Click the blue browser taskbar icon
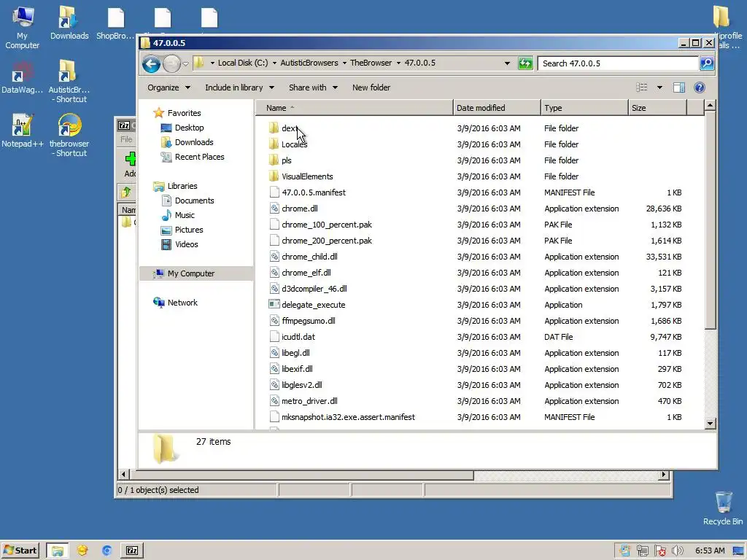 tap(107, 551)
